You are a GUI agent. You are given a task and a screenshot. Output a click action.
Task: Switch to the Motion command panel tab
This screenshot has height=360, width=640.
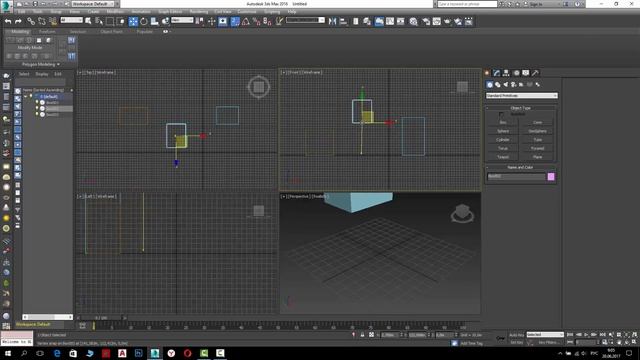516,73
